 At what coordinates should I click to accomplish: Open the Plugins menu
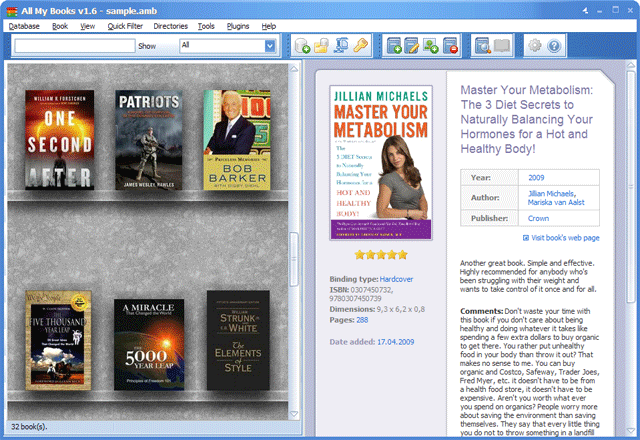(x=238, y=26)
